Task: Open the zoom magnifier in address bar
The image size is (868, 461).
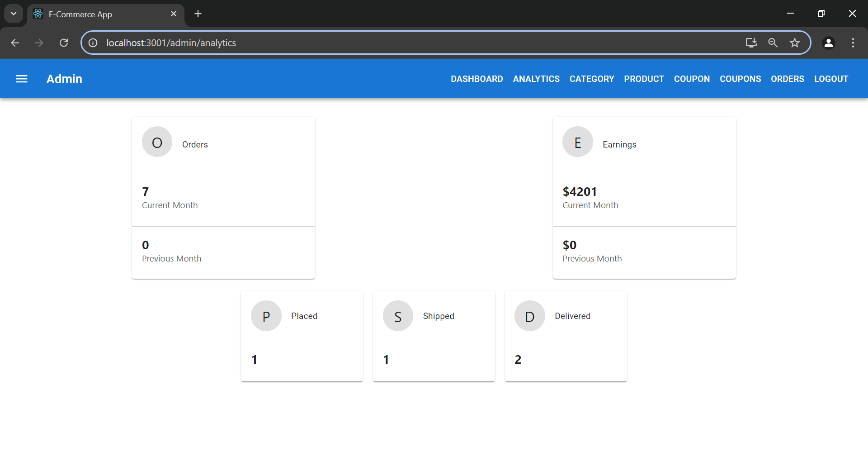Action: (x=773, y=43)
